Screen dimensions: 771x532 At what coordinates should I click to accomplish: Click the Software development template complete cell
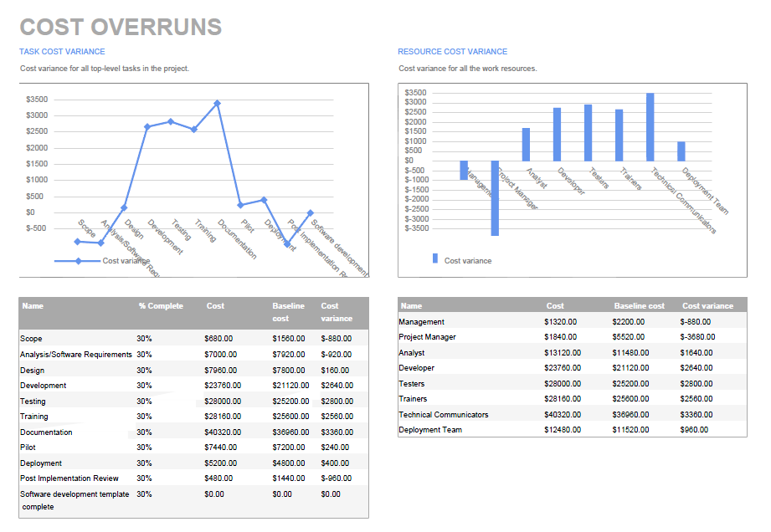[74, 500]
